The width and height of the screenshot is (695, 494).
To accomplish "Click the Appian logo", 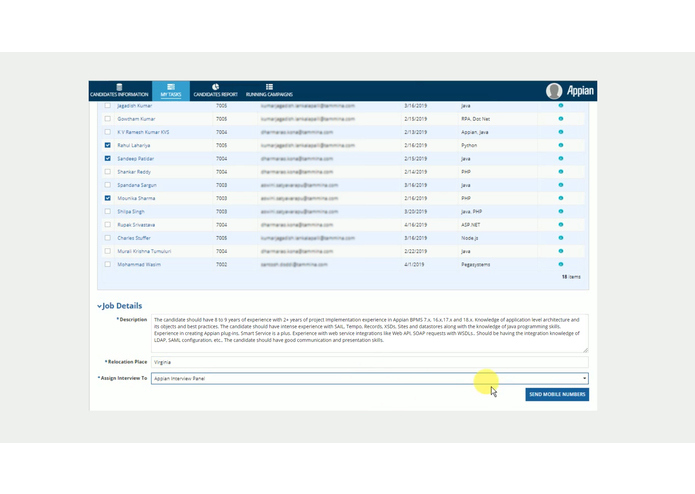I will point(580,91).
